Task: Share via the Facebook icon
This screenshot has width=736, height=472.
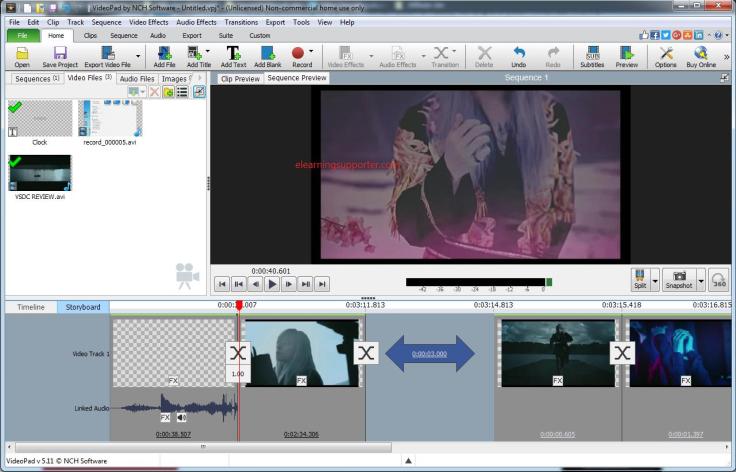Action: point(655,35)
